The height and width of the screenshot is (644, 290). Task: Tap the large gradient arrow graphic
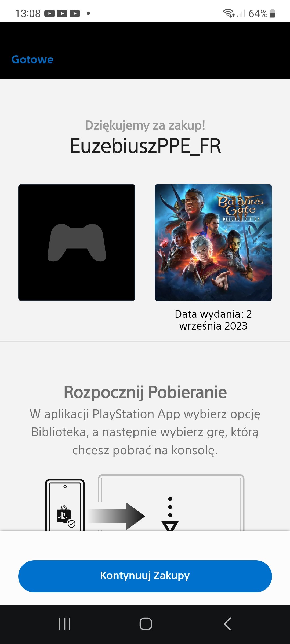(x=117, y=516)
